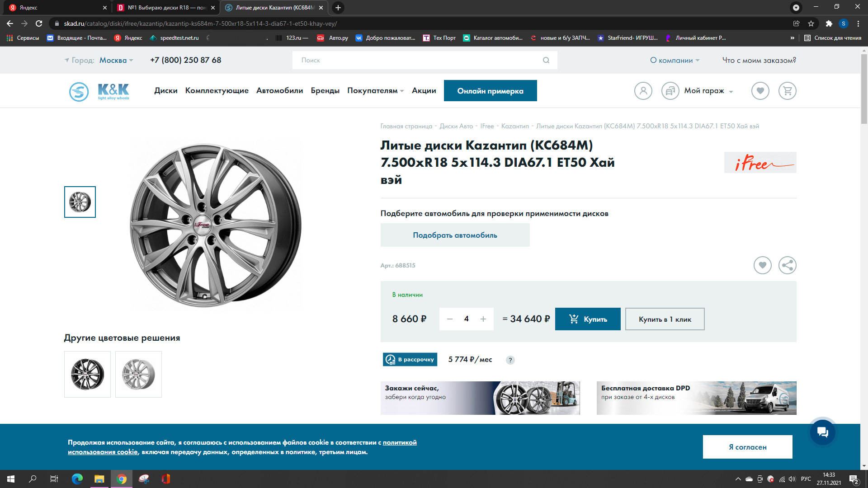Open the user account profile icon
This screenshot has width=868, height=488.
[643, 91]
